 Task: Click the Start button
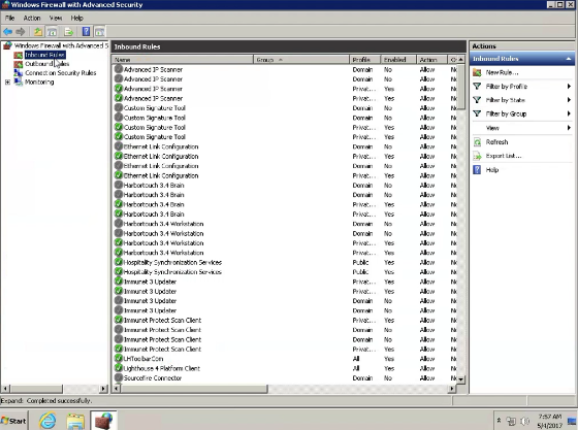click(14, 421)
